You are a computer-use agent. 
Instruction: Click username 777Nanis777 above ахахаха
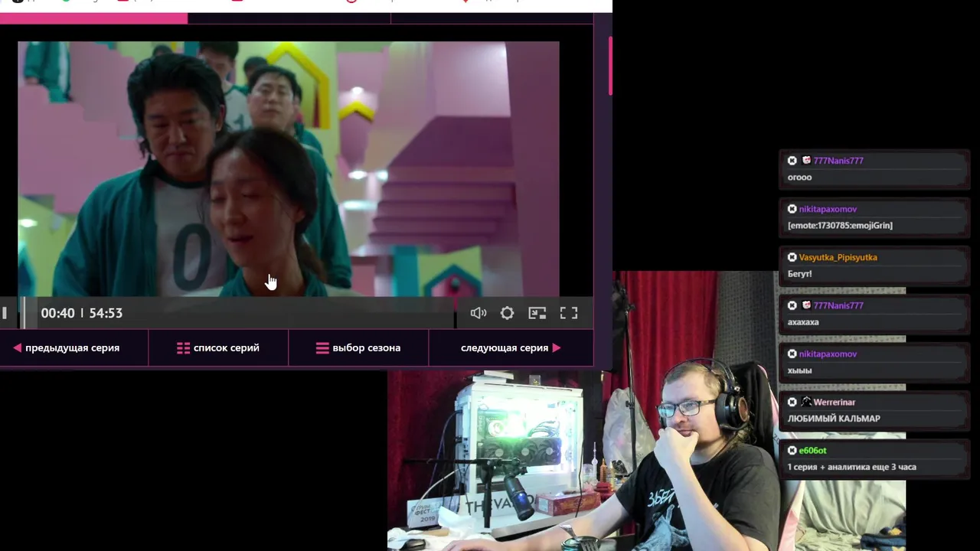click(838, 305)
